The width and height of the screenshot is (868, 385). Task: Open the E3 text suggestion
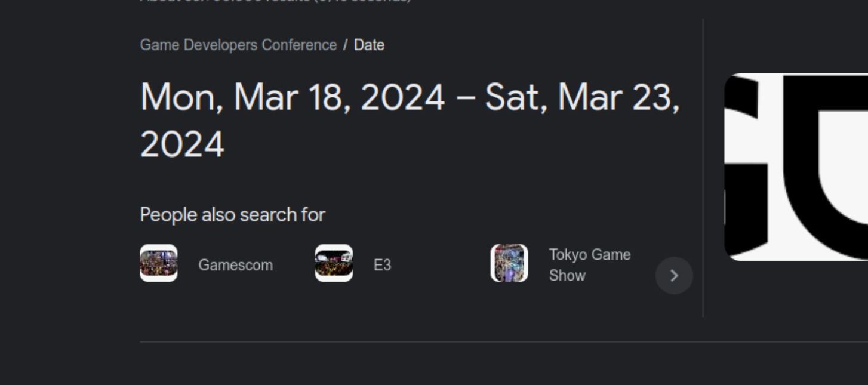(382, 266)
